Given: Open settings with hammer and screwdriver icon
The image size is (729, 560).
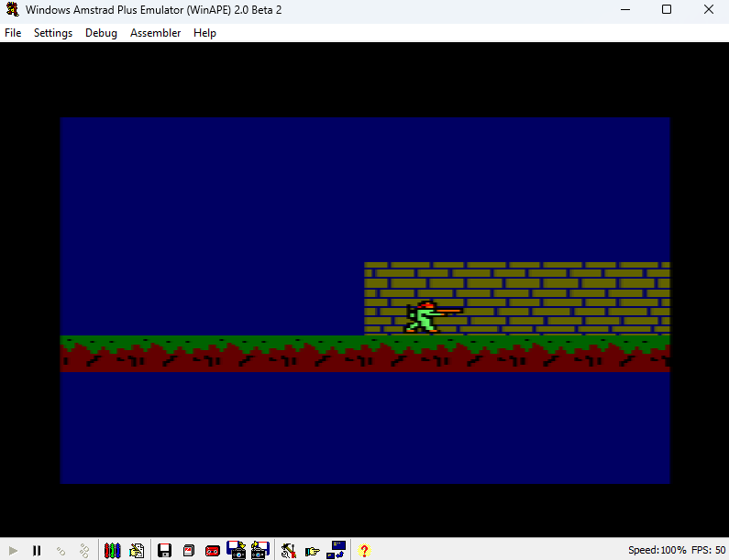Looking at the screenshot, I should coord(288,551).
